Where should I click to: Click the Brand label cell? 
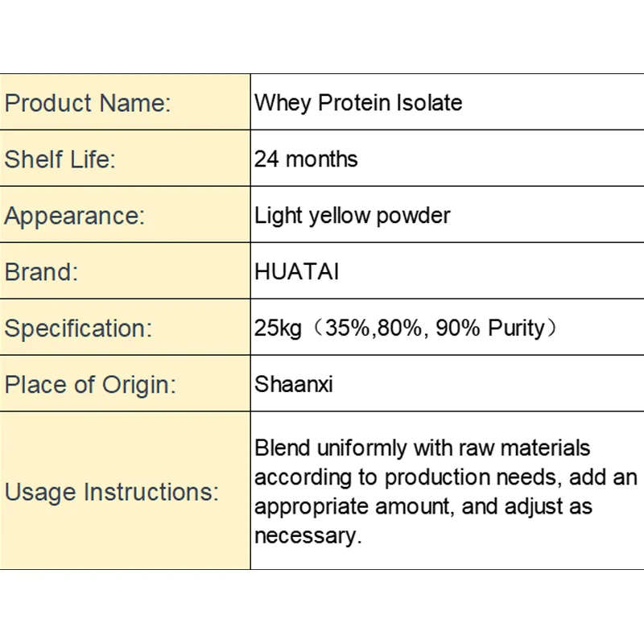pos(125,271)
